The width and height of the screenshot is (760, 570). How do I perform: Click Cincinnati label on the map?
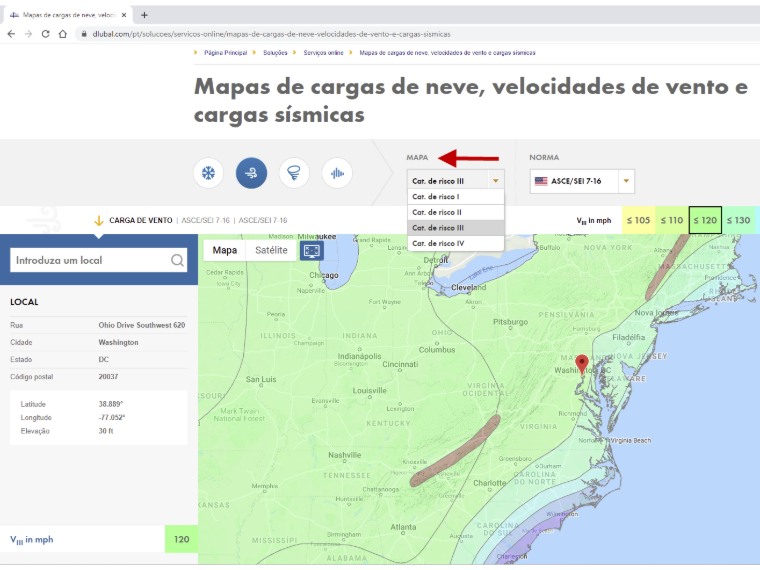point(400,364)
